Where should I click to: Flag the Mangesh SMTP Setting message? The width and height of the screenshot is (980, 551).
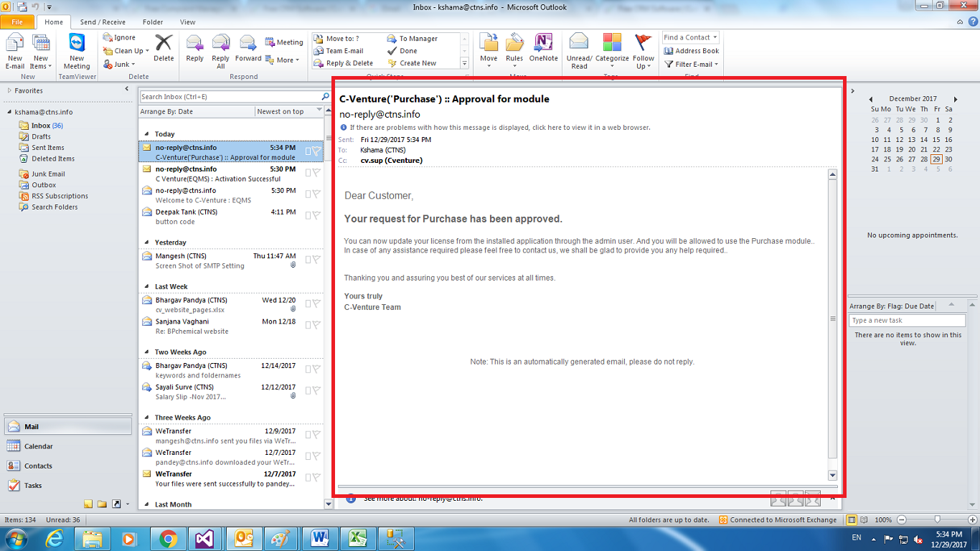(316, 260)
